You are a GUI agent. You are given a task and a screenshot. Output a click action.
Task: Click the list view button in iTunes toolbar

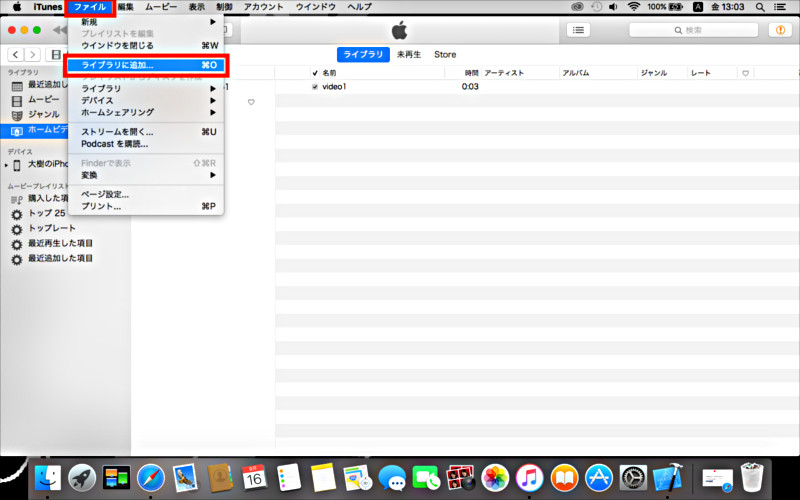[x=578, y=30]
